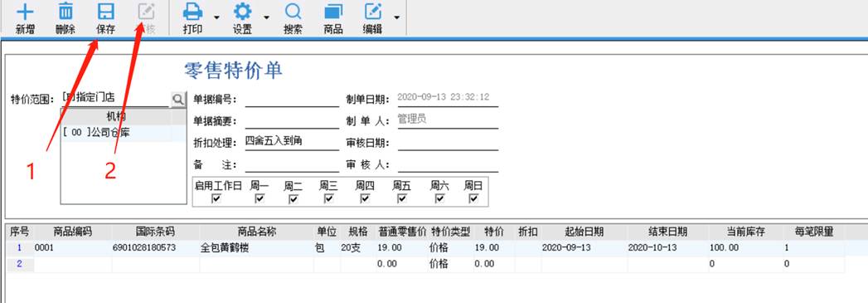868x303 pixels.
Task: Click the 编辑 edit icon
Action: pyautogui.click(x=373, y=12)
